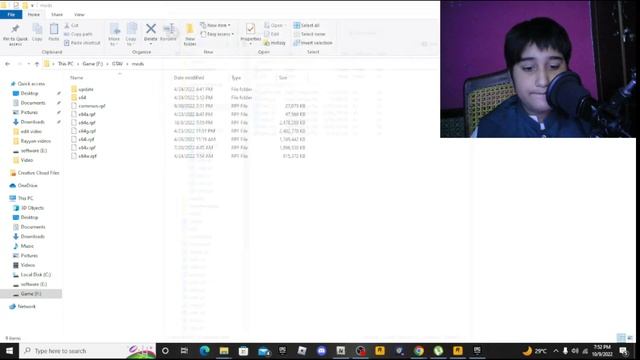
Task: Sort by the Name column header
Action: pos(77,78)
